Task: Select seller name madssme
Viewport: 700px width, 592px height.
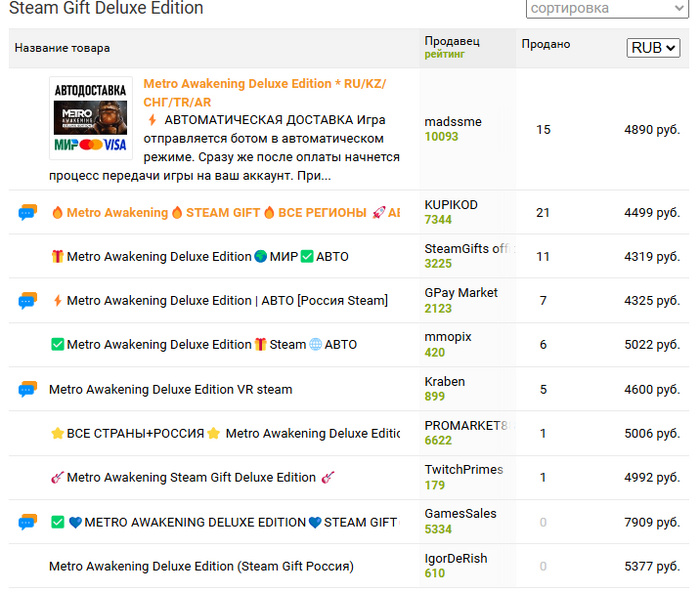Action: (x=453, y=121)
